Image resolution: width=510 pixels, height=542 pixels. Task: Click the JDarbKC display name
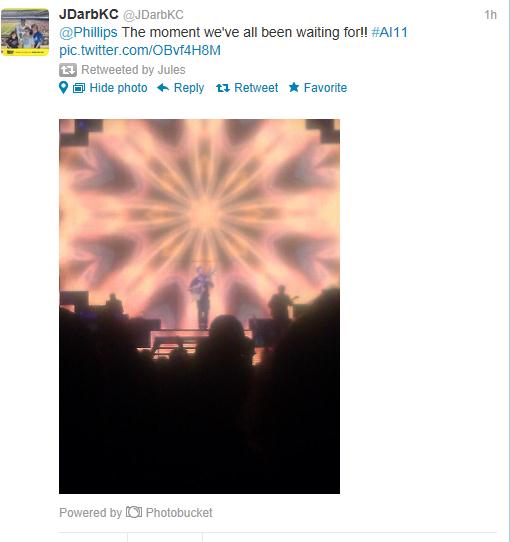(89, 15)
